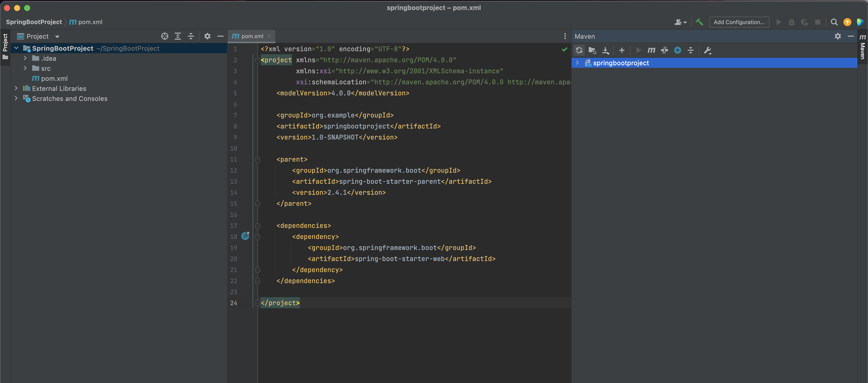This screenshot has height=383, width=868.
Task: Fold dependency block at line 18
Action: [x=257, y=237]
